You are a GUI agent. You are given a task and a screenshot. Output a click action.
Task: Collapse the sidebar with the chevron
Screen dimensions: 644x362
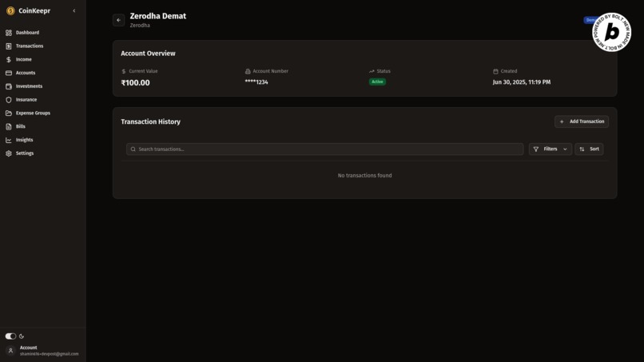point(74,10)
